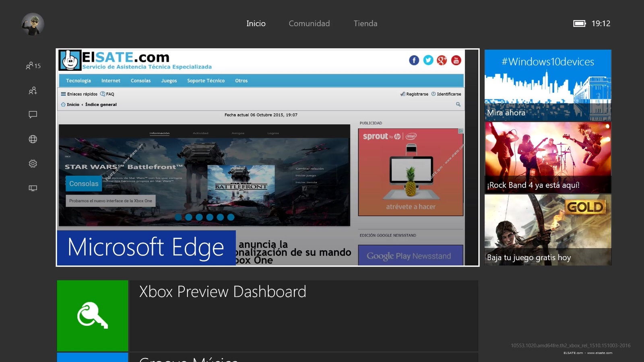The height and width of the screenshot is (362, 644).
Task: Select the last slideshow dot
Action: [231, 217]
